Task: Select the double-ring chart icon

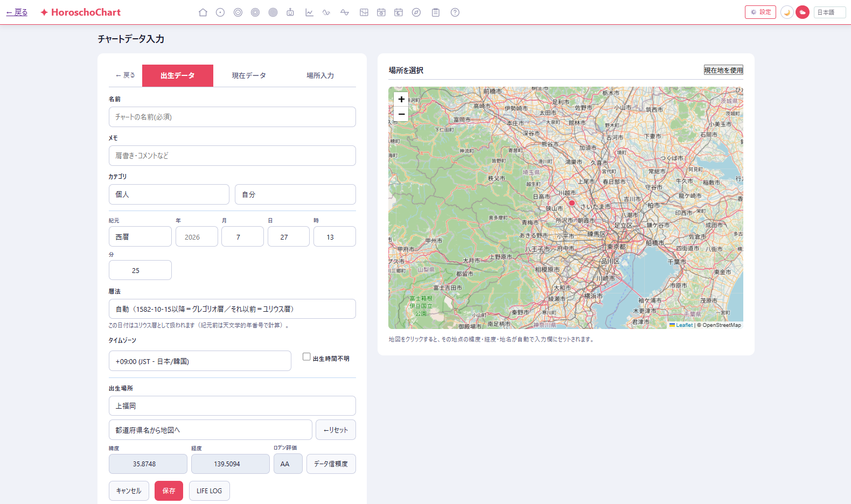Action: tap(238, 12)
